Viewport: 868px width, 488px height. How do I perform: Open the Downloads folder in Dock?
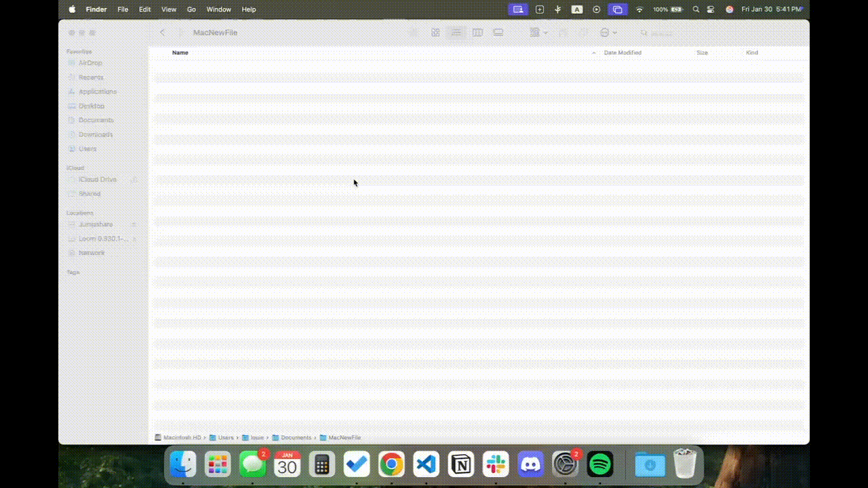click(x=650, y=464)
